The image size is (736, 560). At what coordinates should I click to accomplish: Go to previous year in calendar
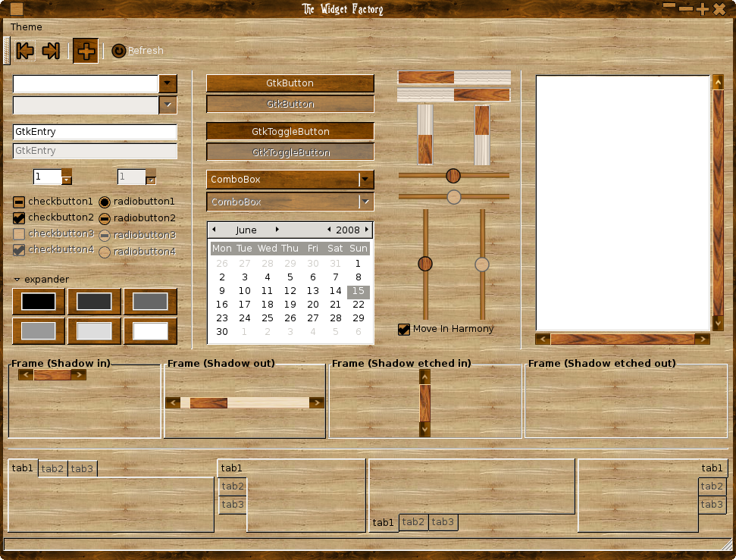point(328,230)
